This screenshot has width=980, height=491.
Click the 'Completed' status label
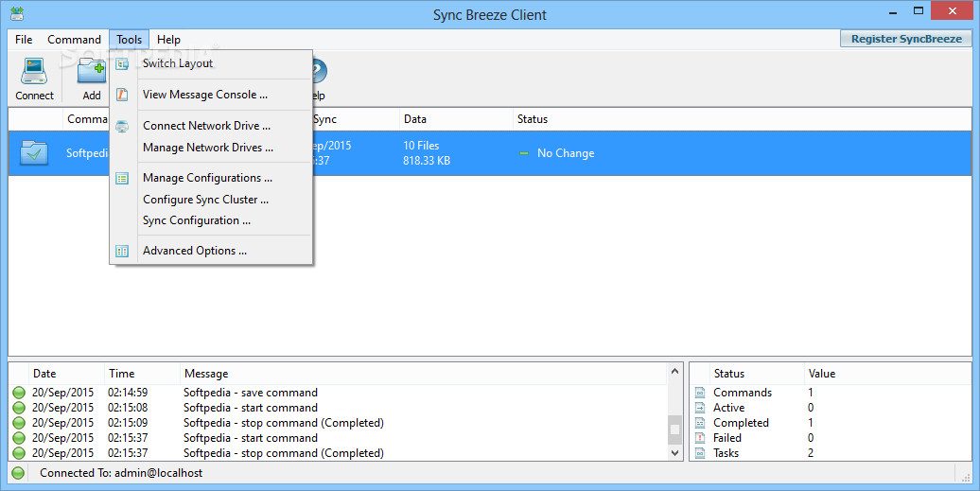pos(742,423)
